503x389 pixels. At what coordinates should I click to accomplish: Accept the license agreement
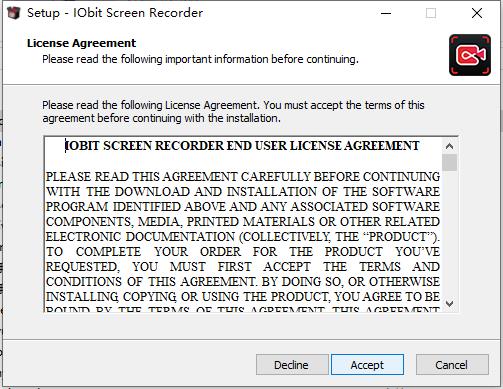click(x=367, y=365)
